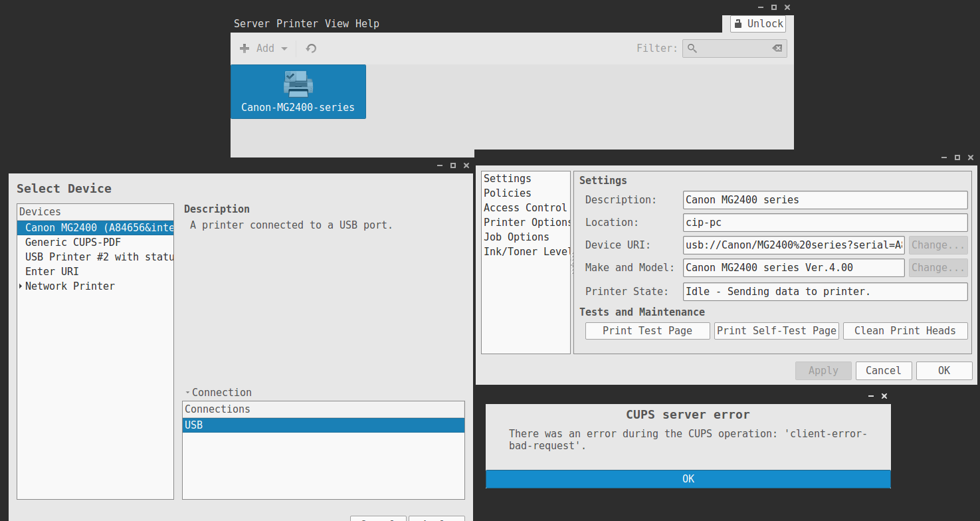Viewport: 980px width, 521px height.
Task: Click the Description input field
Action: [825, 199]
